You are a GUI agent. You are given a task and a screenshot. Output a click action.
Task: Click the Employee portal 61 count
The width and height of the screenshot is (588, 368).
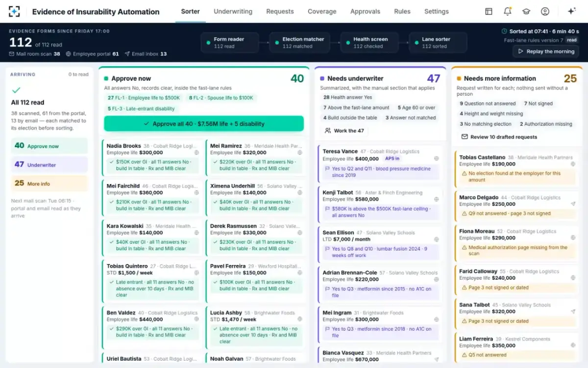click(93, 54)
